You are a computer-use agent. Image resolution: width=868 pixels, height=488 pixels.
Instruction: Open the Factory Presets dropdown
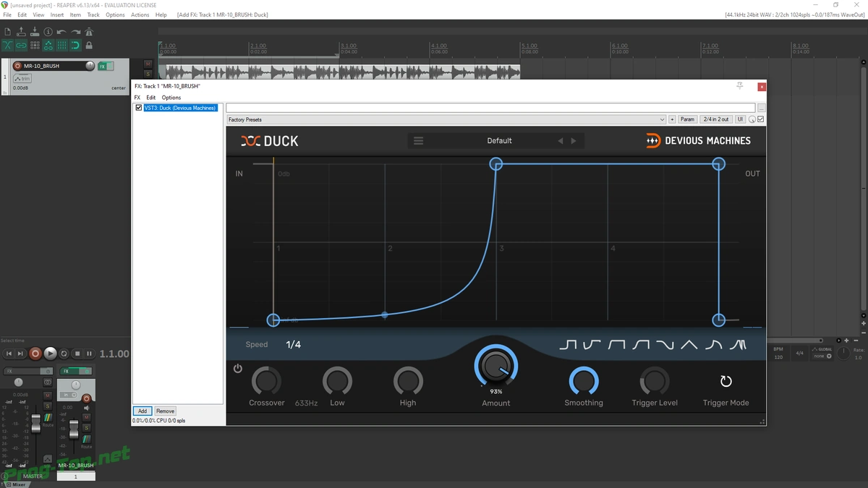[446, 119]
